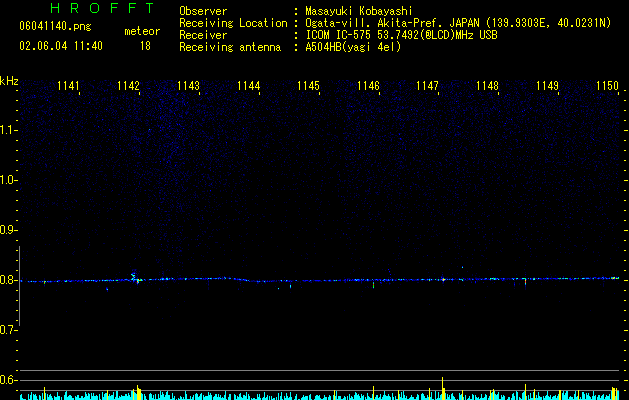
Task: Click the Receiving antenna label
Action: click(230, 47)
